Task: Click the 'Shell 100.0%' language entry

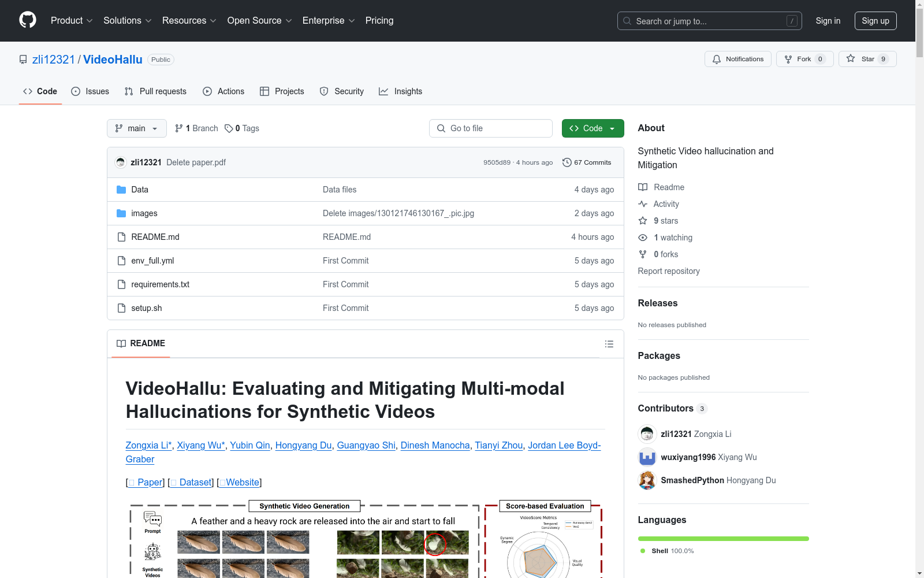Action: pyautogui.click(x=667, y=551)
